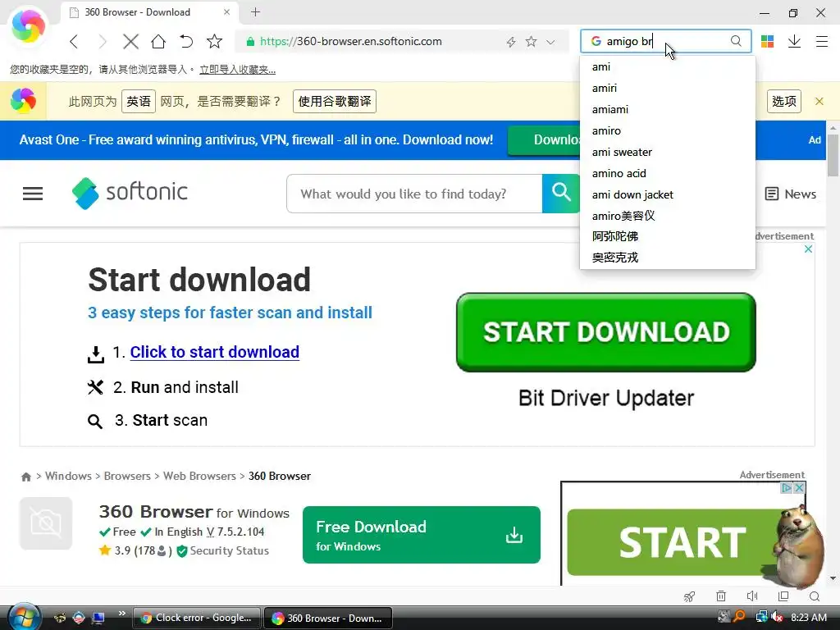The image size is (840, 630).
Task: Click the rocket accelerator icon in the status bar
Action: click(x=689, y=596)
